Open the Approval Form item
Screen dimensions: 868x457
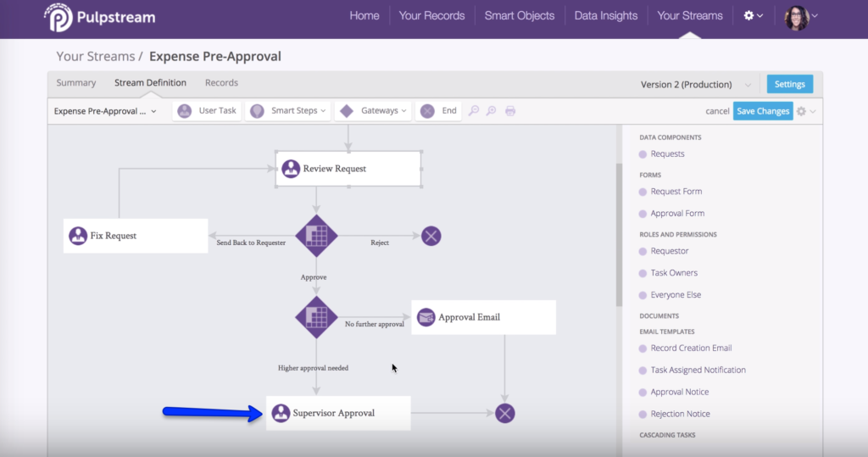(x=677, y=214)
